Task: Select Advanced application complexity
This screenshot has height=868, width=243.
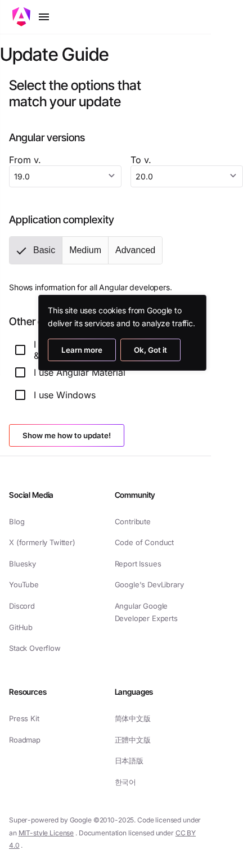Action: pos(135,250)
